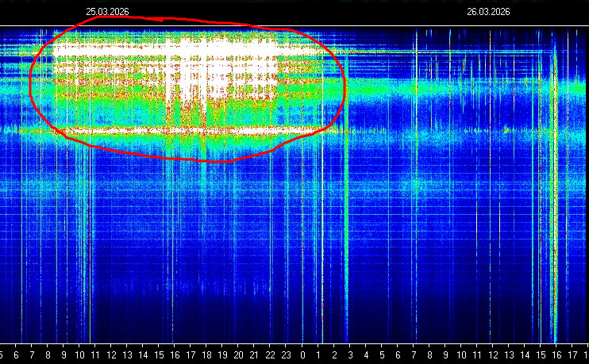Click the hour 20 tick label
Image resolution: width=589 pixels, height=364 pixels.
click(239, 357)
